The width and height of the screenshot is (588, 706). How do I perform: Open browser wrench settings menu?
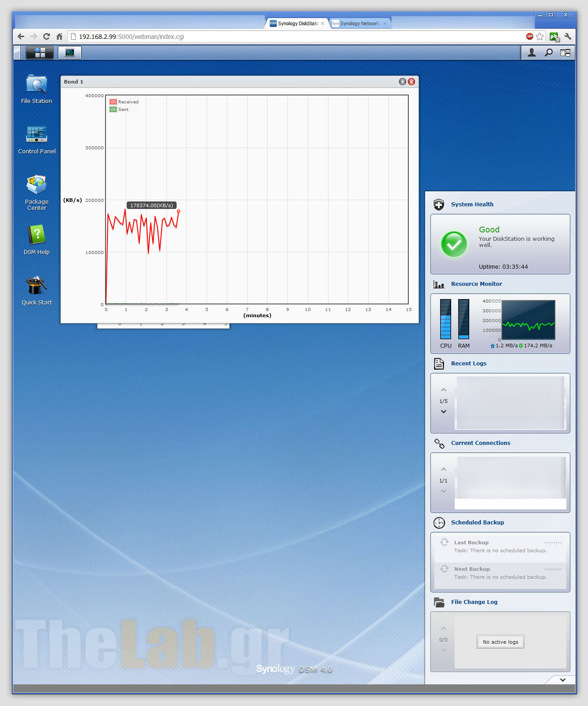(x=568, y=36)
